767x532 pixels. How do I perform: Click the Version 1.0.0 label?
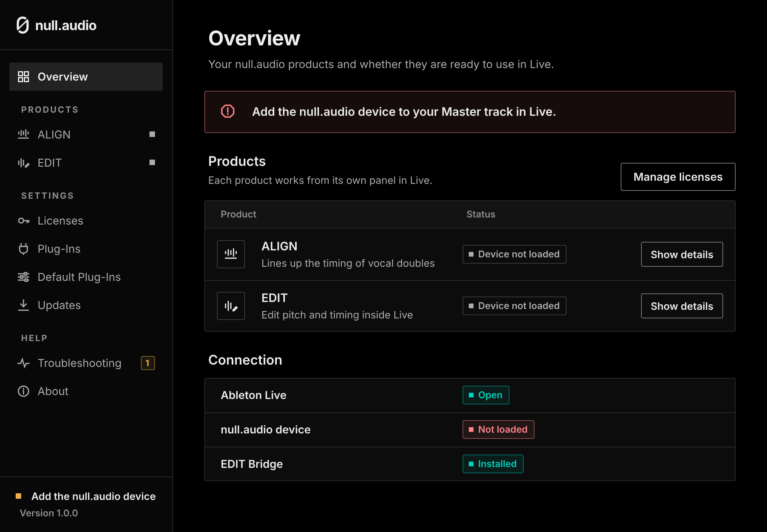pos(49,513)
